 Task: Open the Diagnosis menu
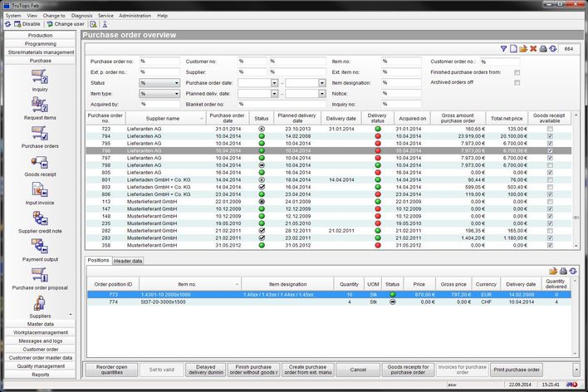click(81, 15)
